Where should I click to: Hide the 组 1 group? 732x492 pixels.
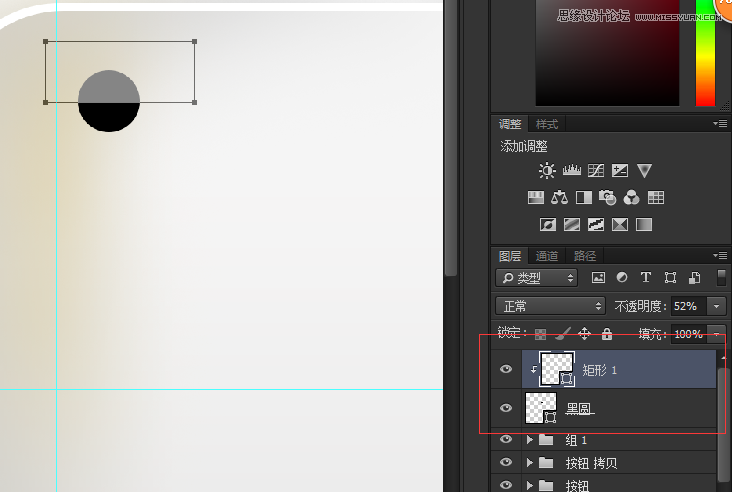tap(506, 439)
